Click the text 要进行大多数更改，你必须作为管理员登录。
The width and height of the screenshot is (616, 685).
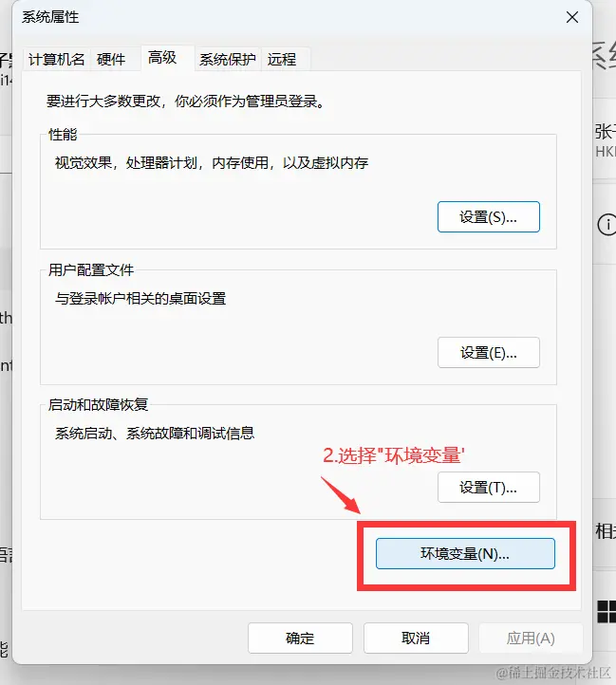click(185, 102)
